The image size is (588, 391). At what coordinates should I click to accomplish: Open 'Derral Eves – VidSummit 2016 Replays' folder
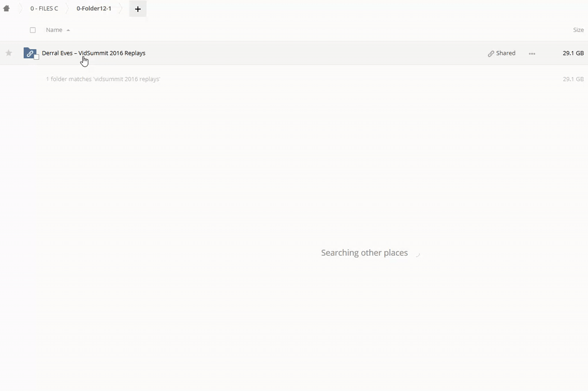[x=93, y=53]
